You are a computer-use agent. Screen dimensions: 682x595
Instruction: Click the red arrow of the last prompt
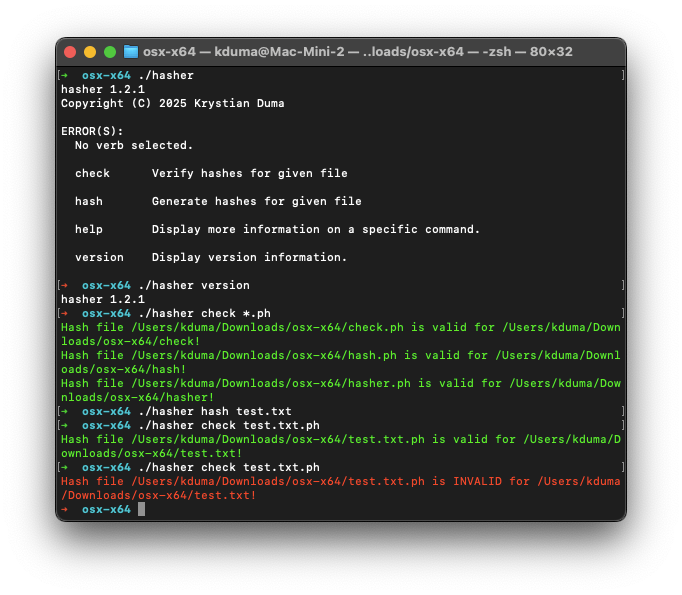(x=64, y=509)
